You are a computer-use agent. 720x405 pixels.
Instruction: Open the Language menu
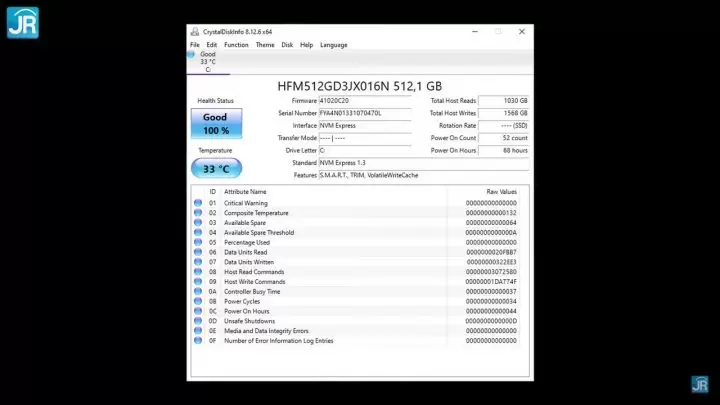(334, 45)
